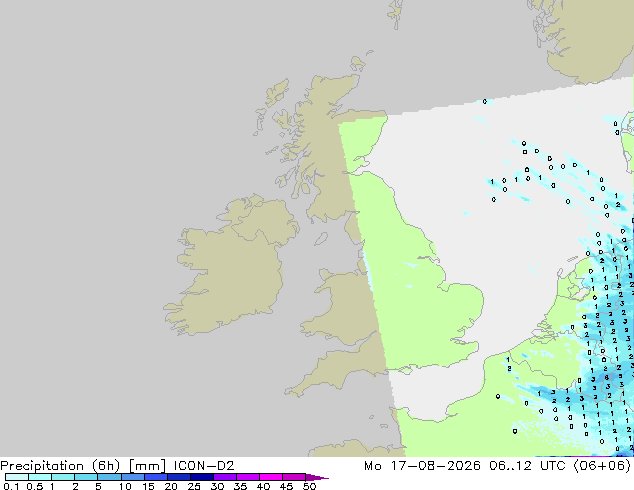Click the Shetland Islands outline at top
The image size is (634, 490).
click(395, 14)
